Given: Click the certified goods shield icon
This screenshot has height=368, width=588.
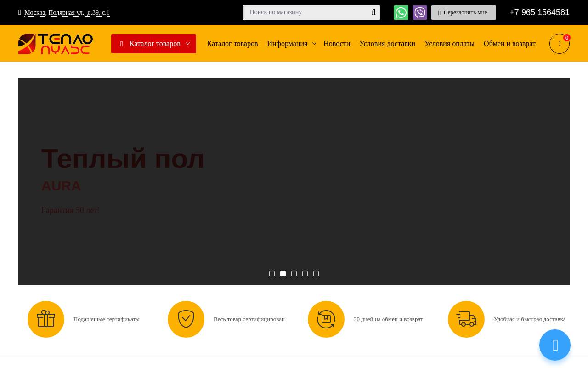Looking at the screenshot, I should 186,319.
